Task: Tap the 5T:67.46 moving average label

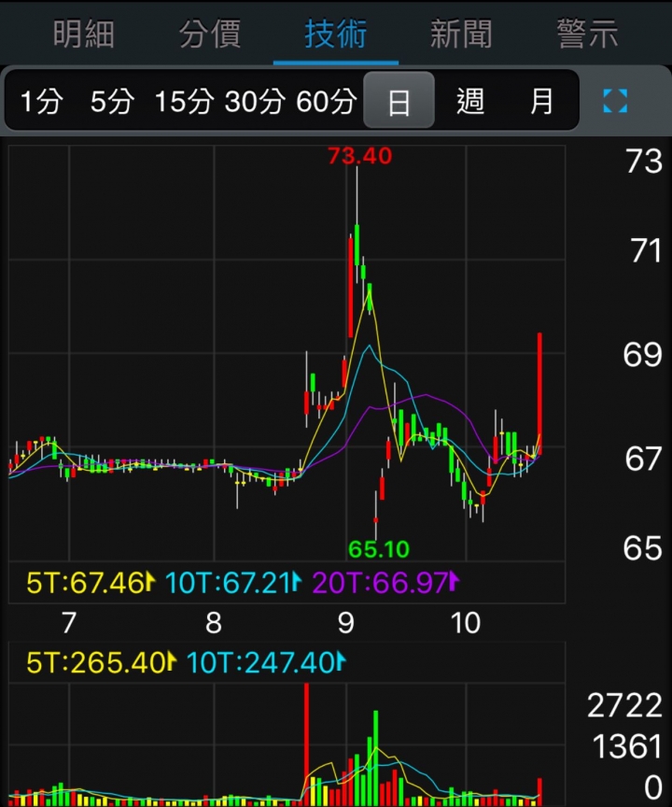Action: pyautogui.click(x=85, y=583)
